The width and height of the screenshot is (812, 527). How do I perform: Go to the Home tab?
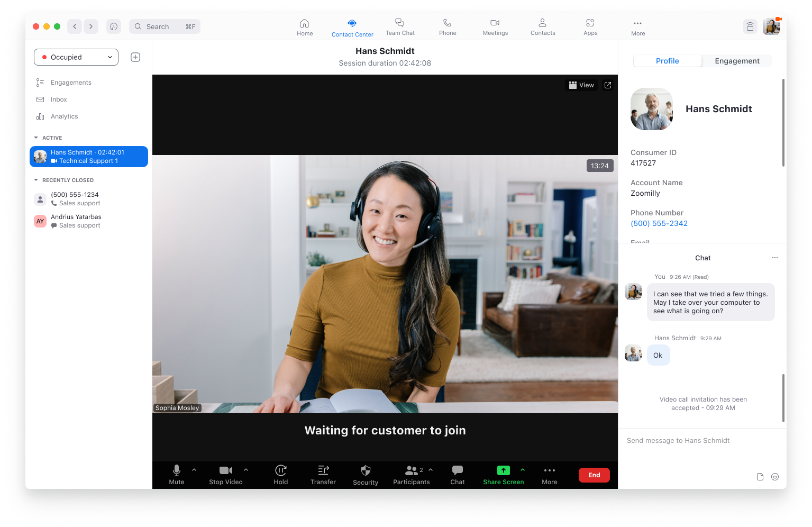click(x=305, y=26)
